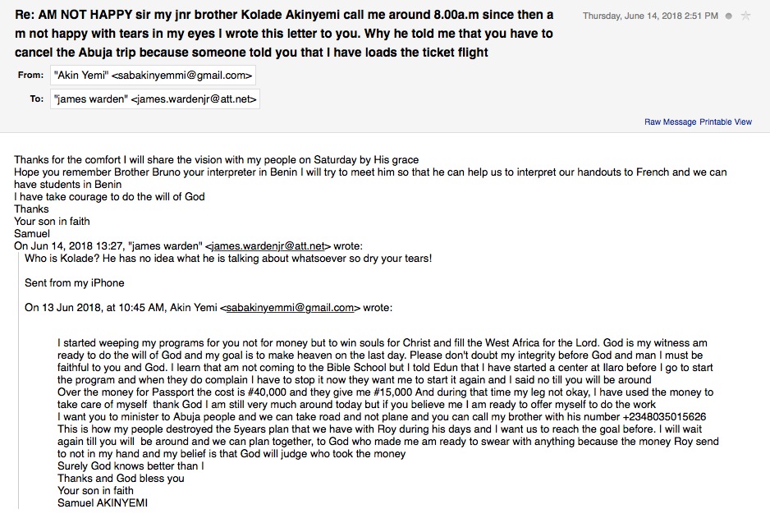
Task: Click the gray read-status dot
Action: pos(729,16)
